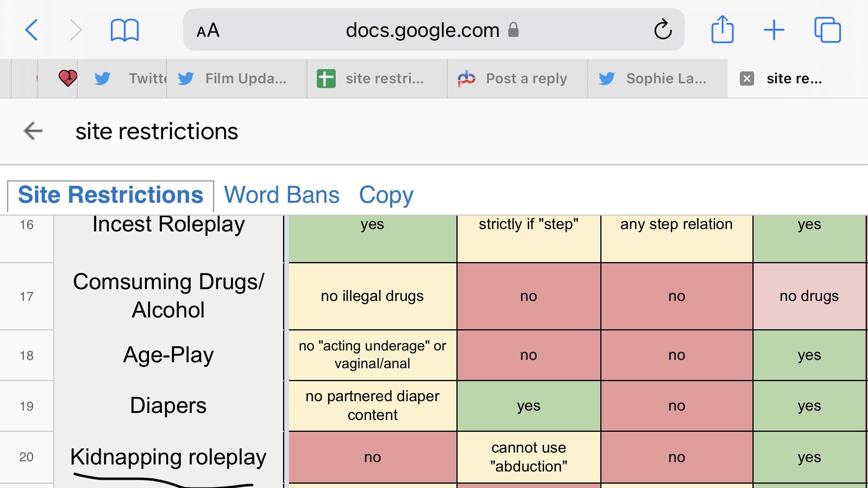The width and height of the screenshot is (868, 488).
Task: Select the Kidnapping roleplay cell
Action: [x=168, y=457]
